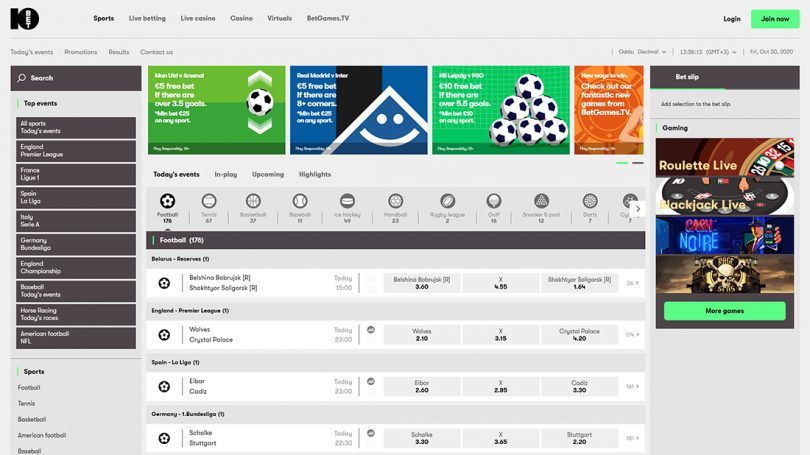Open the Sports top menu
The height and width of the screenshot is (455, 810).
tap(103, 18)
